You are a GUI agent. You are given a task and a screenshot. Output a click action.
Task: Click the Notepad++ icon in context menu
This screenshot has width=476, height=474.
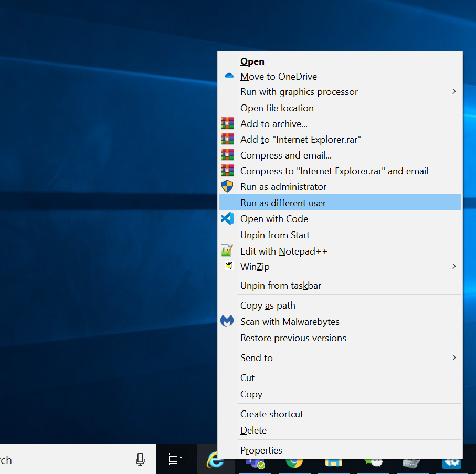(227, 251)
